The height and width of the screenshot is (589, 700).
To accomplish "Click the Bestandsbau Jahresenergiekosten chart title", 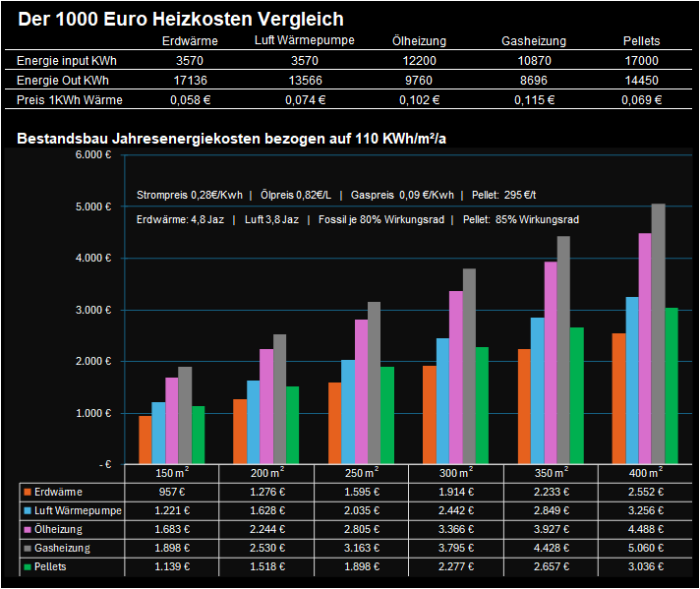I will (231, 138).
